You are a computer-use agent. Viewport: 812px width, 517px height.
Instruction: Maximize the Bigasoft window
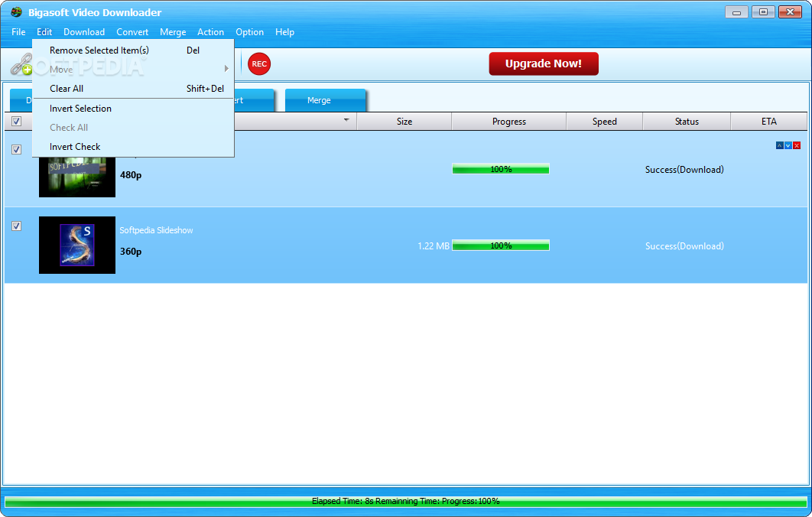coord(763,12)
